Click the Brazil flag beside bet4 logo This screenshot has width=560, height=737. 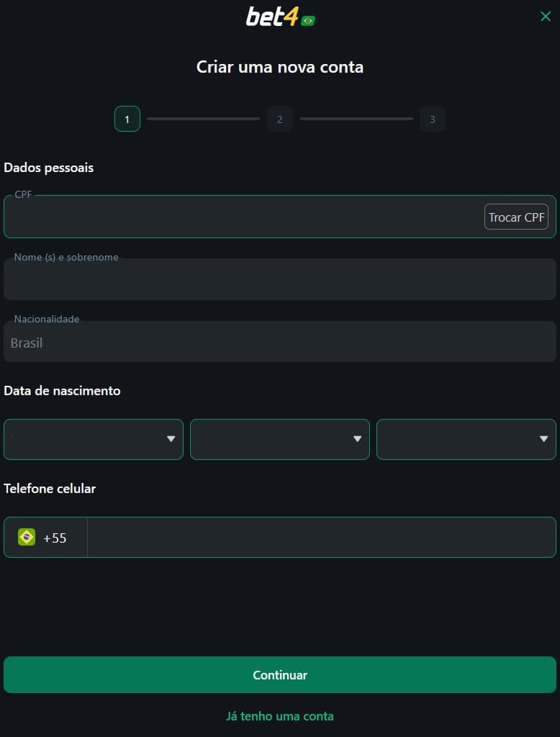308,21
